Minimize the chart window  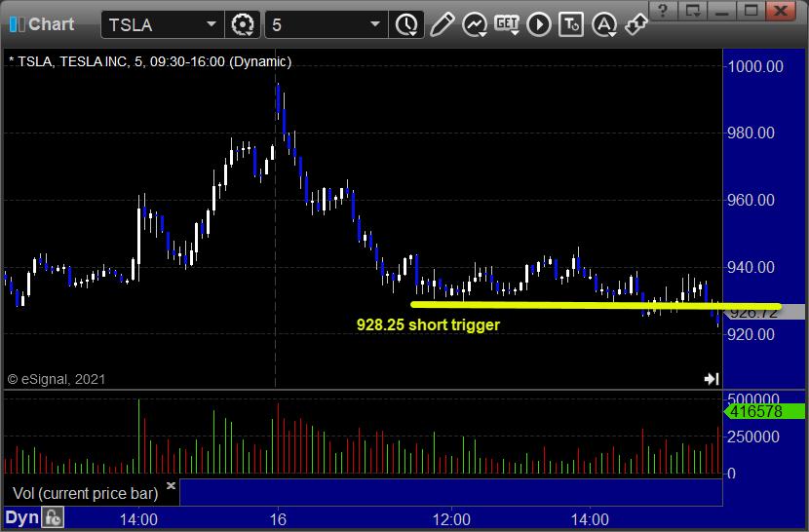coord(722,11)
